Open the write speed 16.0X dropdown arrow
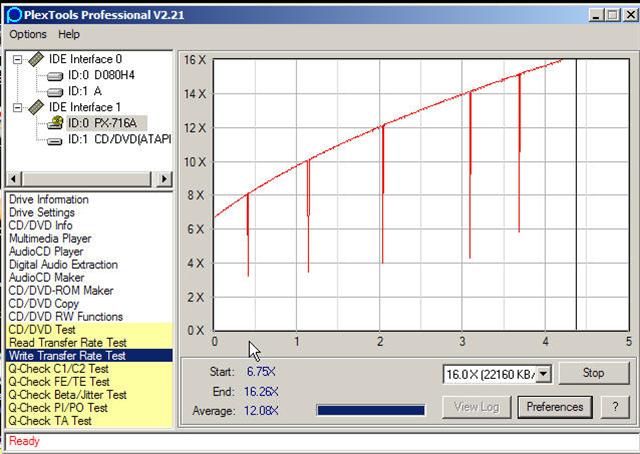Screen dimensions: 640x454 coord(543,374)
